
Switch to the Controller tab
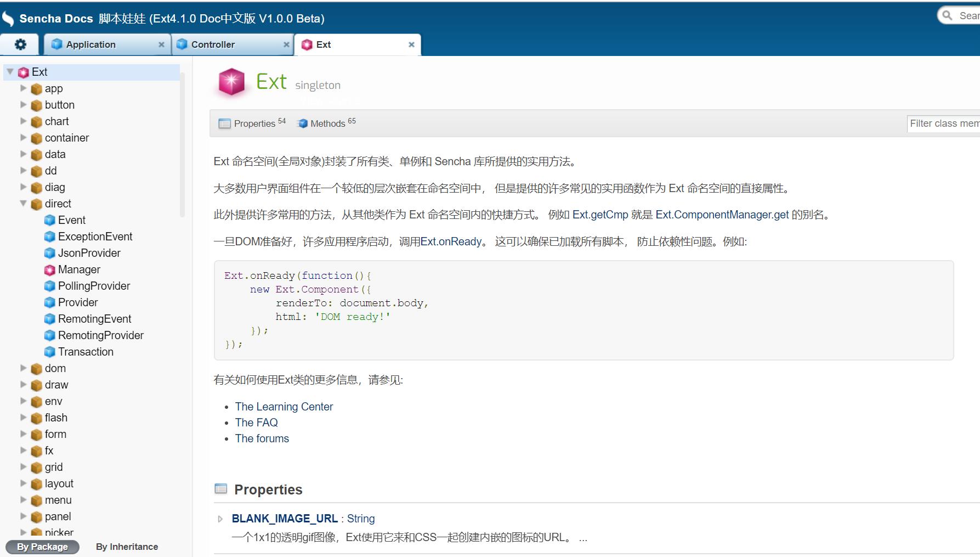(213, 44)
